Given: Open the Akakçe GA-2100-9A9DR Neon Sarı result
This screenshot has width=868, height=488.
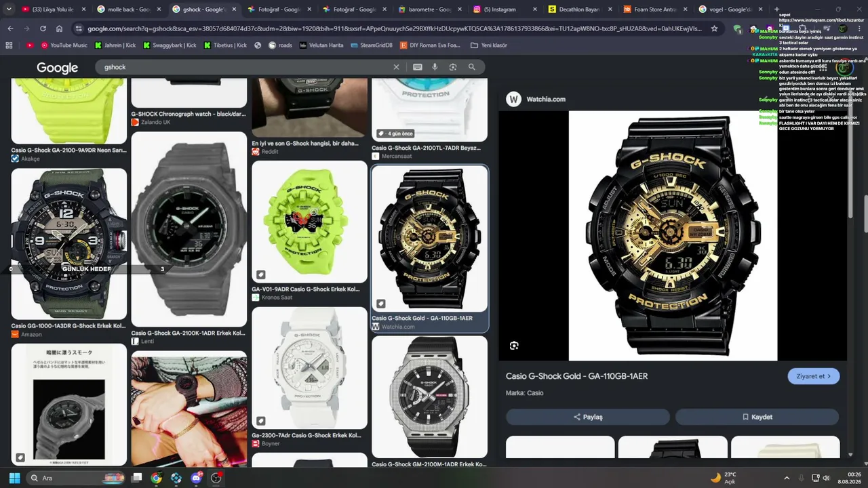Looking at the screenshot, I should click(x=69, y=150).
